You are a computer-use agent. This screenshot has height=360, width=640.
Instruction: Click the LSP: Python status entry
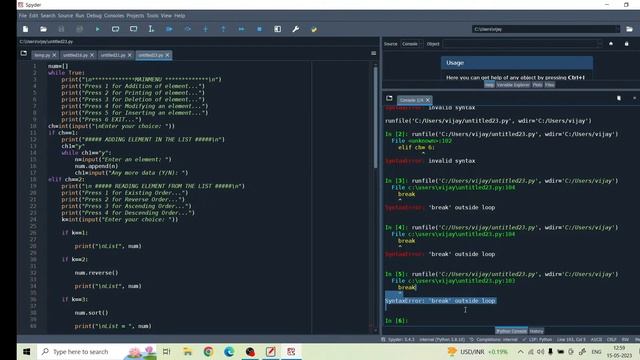coord(537,340)
